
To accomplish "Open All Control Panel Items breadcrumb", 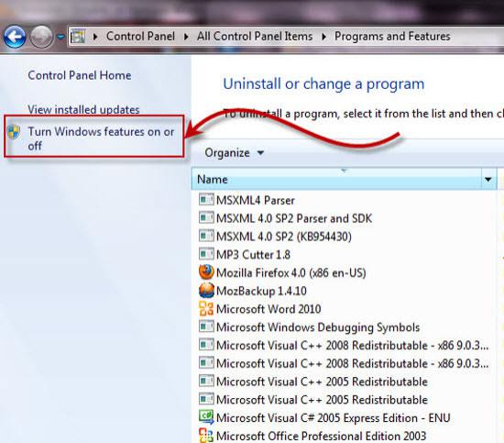I will point(255,37).
